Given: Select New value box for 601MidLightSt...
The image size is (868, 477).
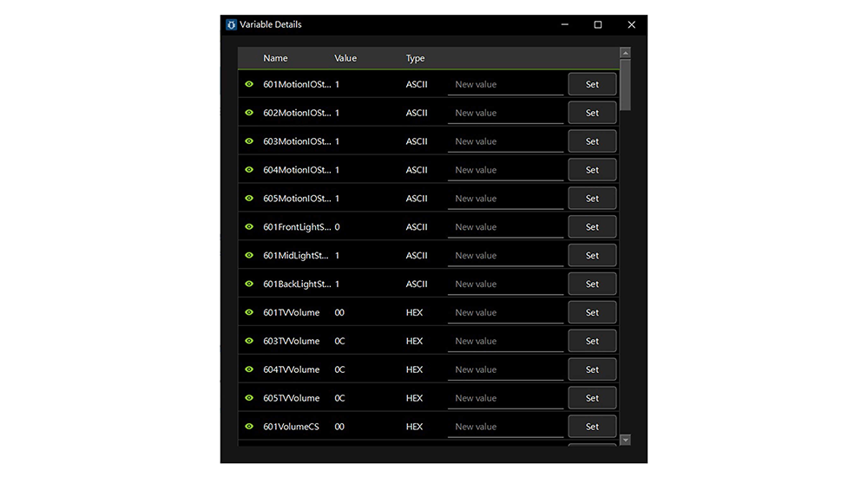Looking at the screenshot, I should [505, 256].
